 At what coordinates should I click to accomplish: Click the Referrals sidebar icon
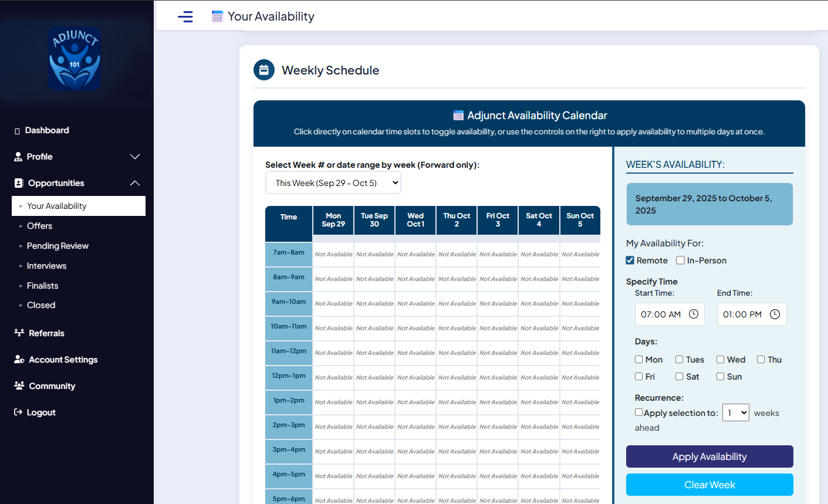19,333
